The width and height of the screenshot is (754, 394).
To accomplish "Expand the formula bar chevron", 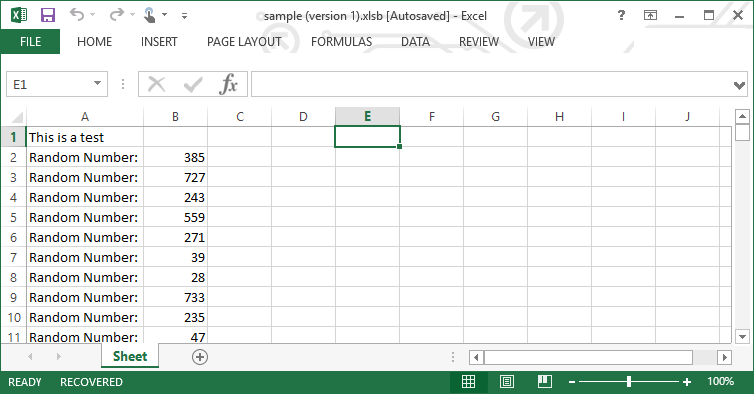I will (x=740, y=85).
